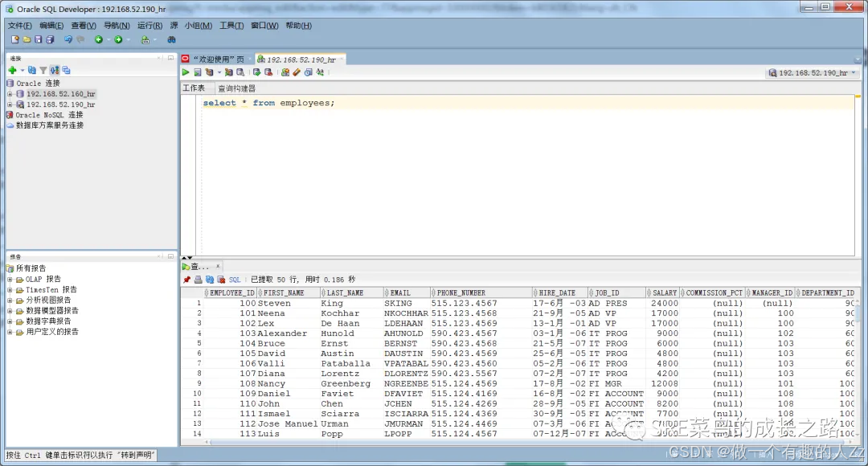This screenshot has width=868, height=466.
Task: Click the Open folder icon in main toolbar
Action: (27, 39)
